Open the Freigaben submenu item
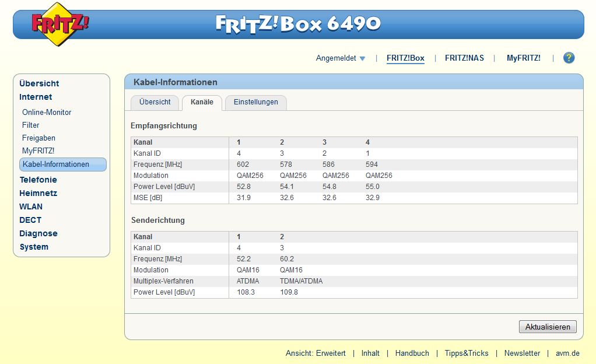This screenshot has width=596, height=364. [x=38, y=138]
